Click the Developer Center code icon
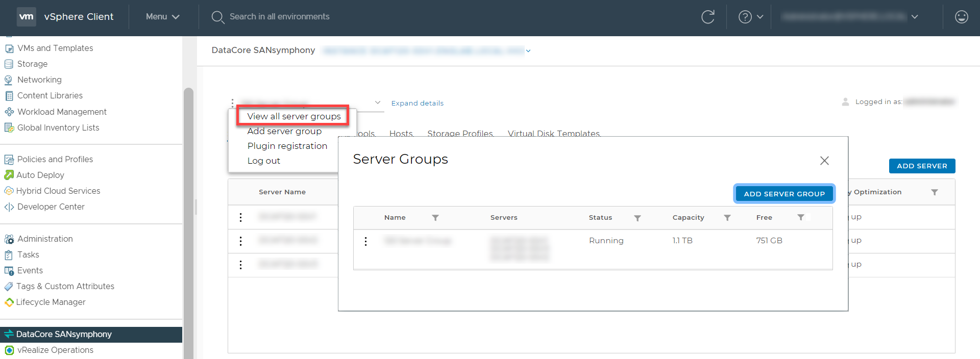Viewport: 980px width, 359px height. (x=9, y=207)
